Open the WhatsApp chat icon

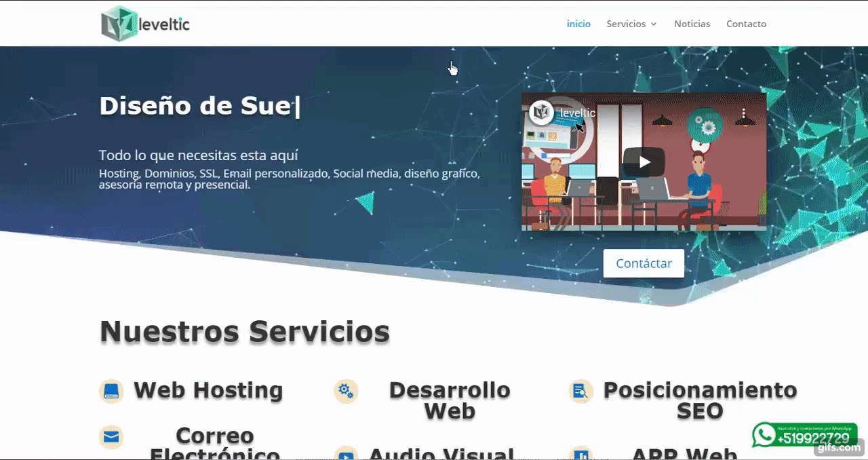(x=766, y=435)
